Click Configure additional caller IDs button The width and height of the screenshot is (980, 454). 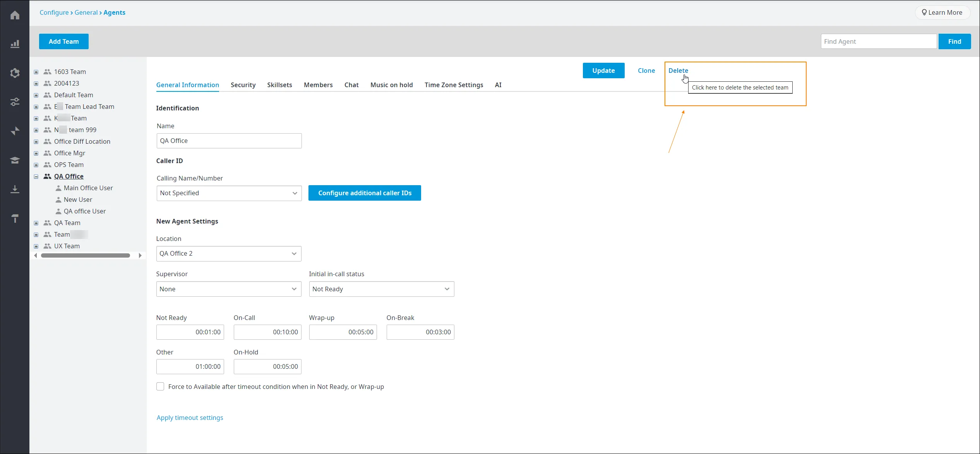click(365, 193)
